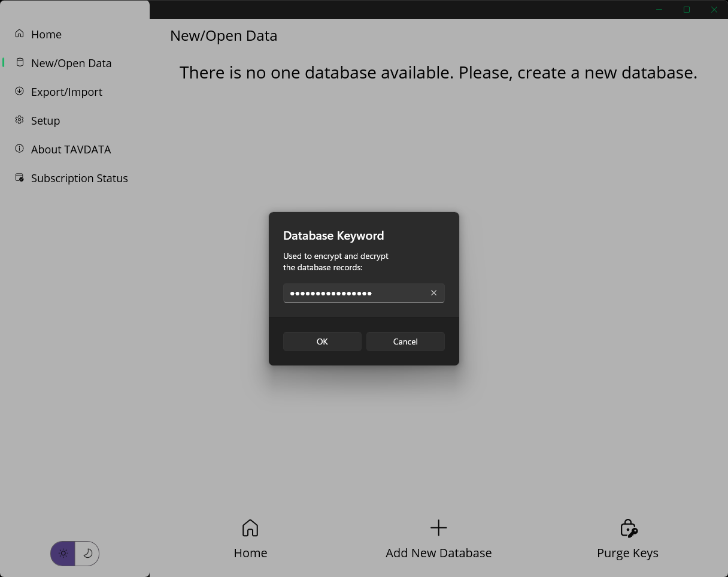The width and height of the screenshot is (728, 577).
Task: Click the New/Open Data database icon
Action: 20,62
